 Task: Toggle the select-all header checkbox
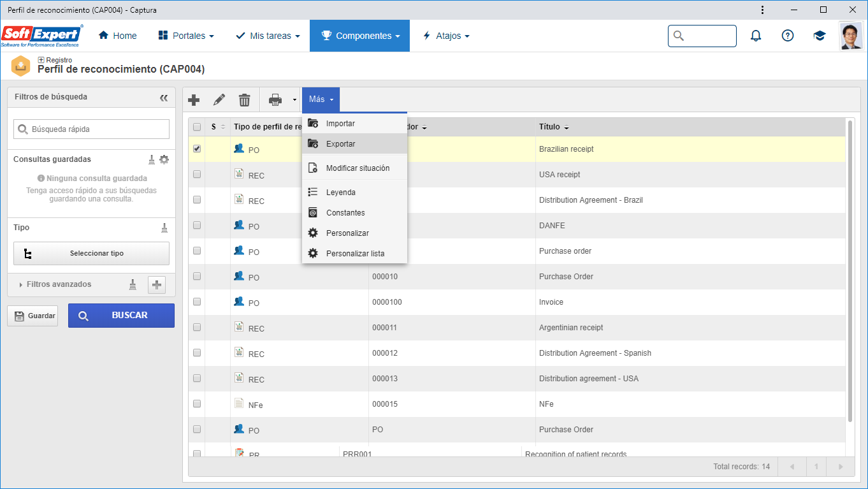click(x=197, y=127)
